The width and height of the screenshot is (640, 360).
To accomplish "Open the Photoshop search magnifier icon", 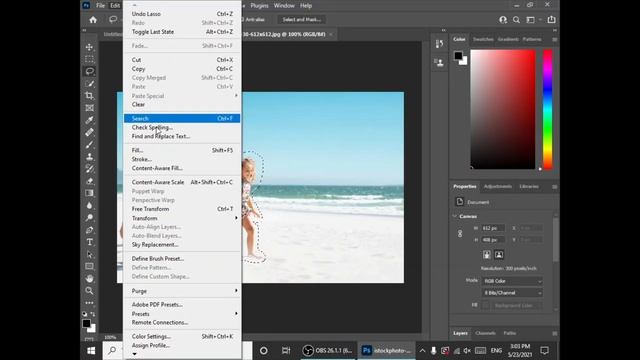I will coord(516,20).
